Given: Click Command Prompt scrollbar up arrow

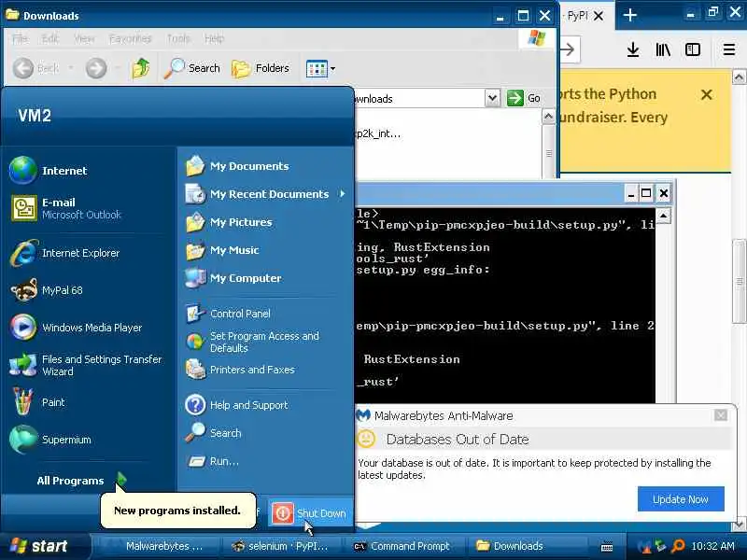Looking at the screenshot, I should [663, 216].
